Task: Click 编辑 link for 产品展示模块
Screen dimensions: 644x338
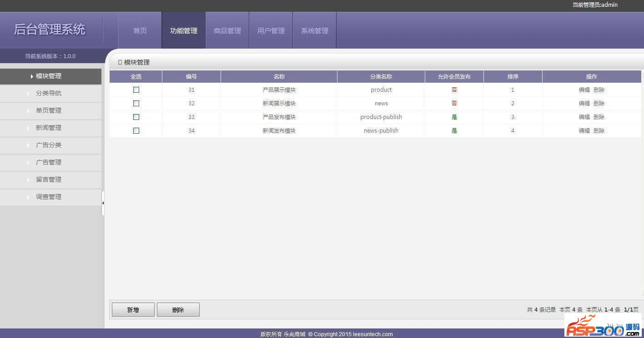Action: tap(584, 90)
